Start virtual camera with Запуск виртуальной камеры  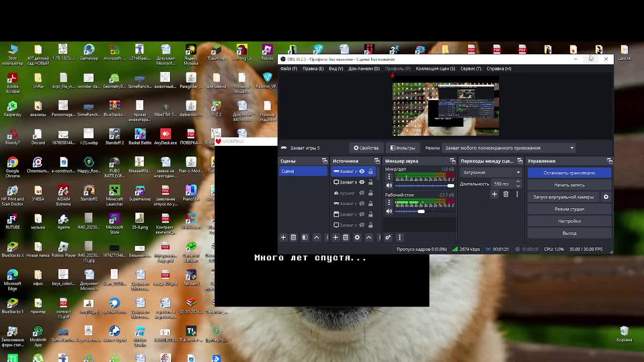coord(563,197)
